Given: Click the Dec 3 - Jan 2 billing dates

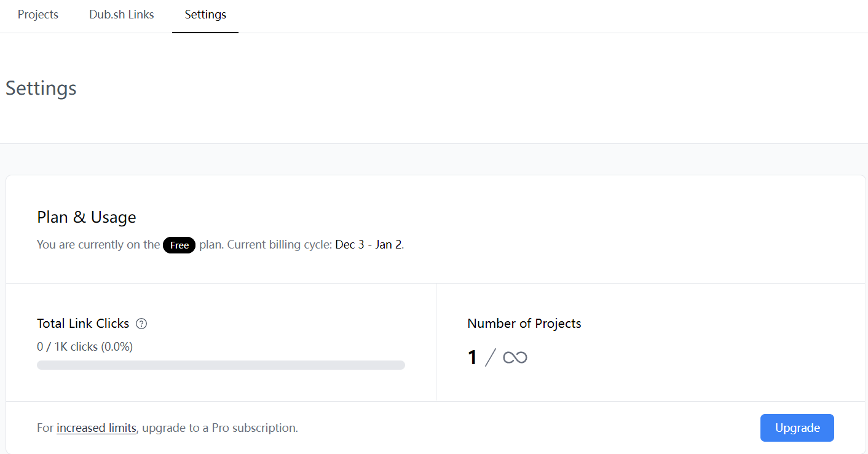Looking at the screenshot, I should (369, 245).
